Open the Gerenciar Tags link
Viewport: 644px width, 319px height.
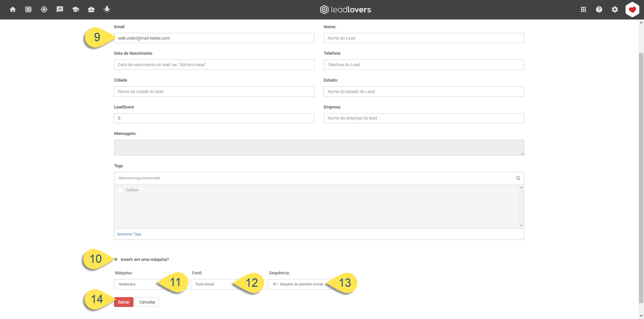click(129, 234)
